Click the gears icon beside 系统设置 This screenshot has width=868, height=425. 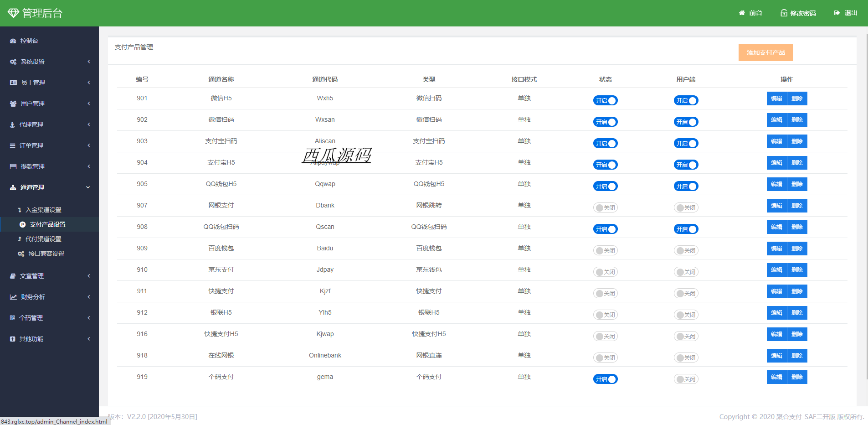(13, 62)
